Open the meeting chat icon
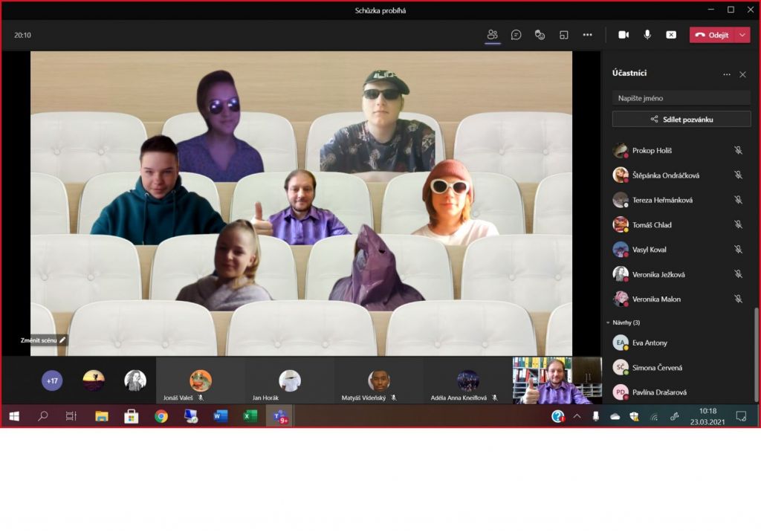Screen dimensions: 761x532 [x=516, y=35]
